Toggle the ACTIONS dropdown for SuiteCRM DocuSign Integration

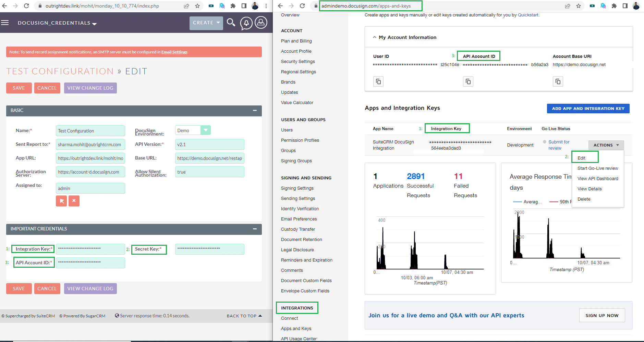click(x=606, y=145)
